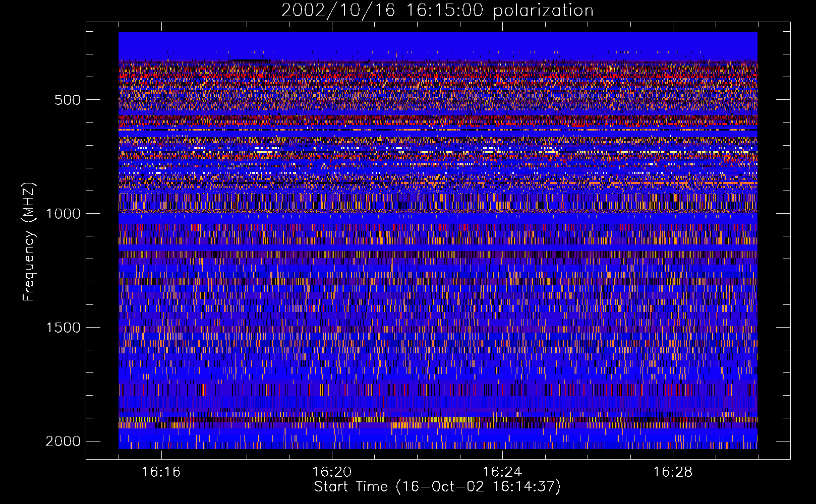Select the 500 frequency tick label
Screen dimensions: 816x504
click(x=67, y=100)
